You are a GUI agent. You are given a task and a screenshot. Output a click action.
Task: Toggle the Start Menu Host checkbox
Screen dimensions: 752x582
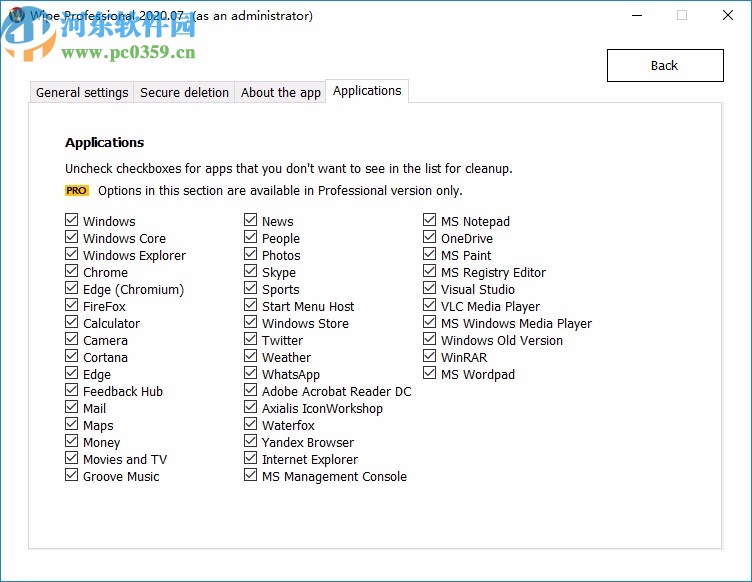click(x=250, y=305)
